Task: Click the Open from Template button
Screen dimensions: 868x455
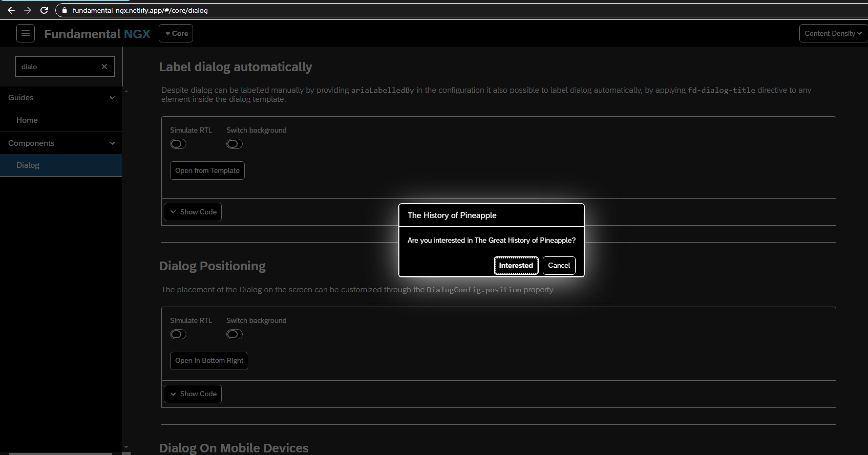Action: [x=207, y=170]
